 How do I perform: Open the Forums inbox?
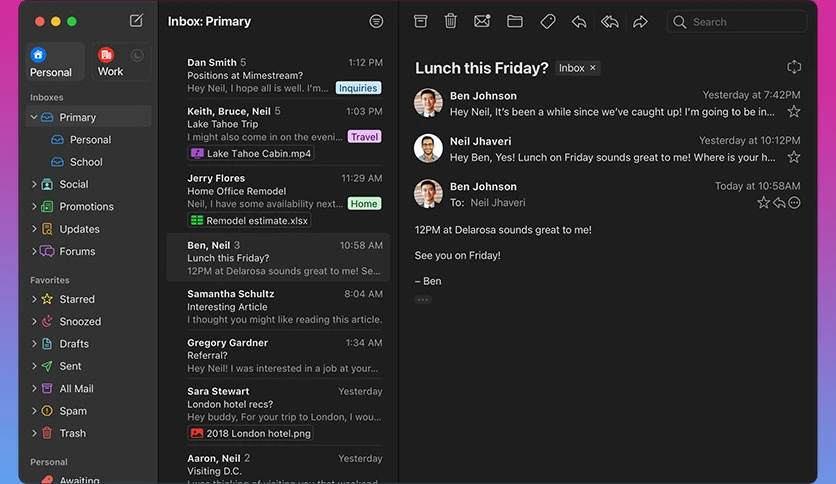(89, 251)
